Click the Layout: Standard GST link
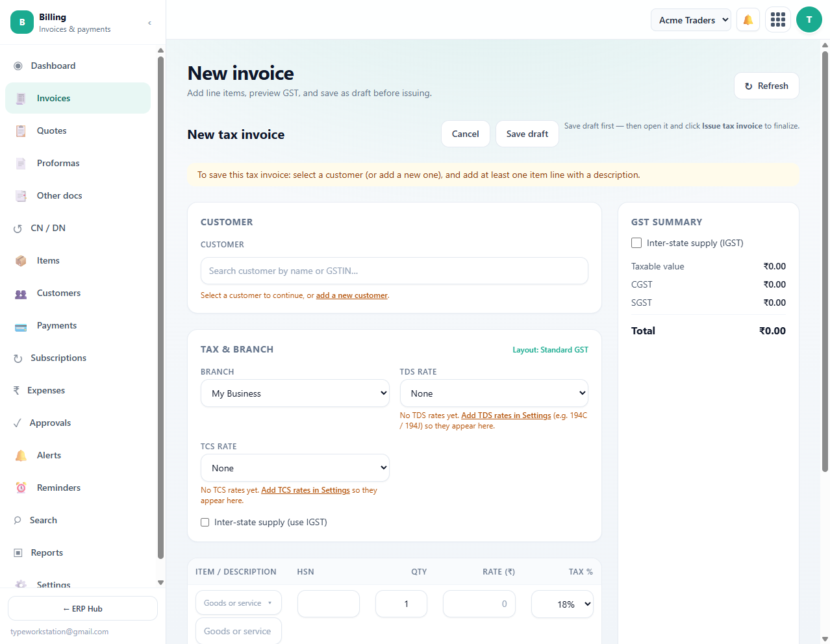The image size is (830, 644). pyautogui.click(x=550, y=350)
